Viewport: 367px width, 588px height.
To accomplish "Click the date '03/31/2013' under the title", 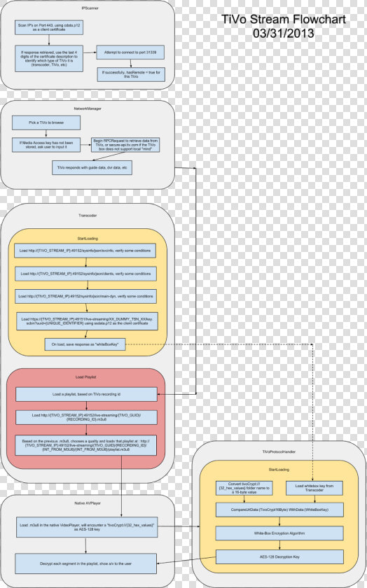I will pyautogui.click(x=284, y=33).
